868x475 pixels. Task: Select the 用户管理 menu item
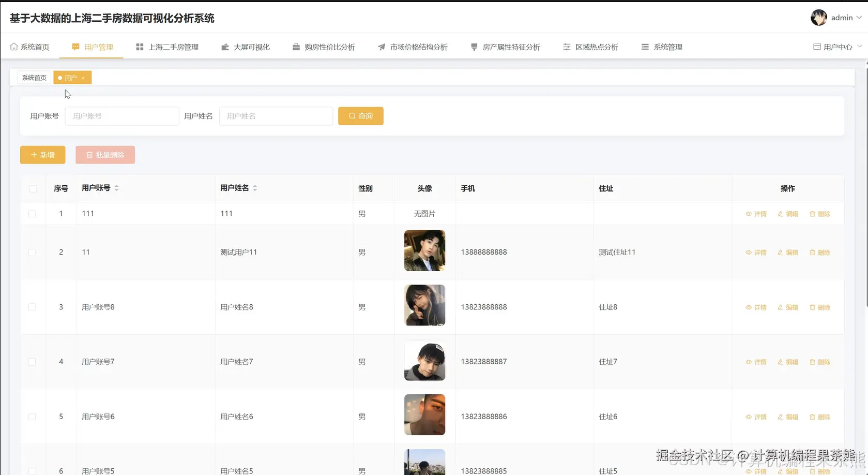pos(92,47)
